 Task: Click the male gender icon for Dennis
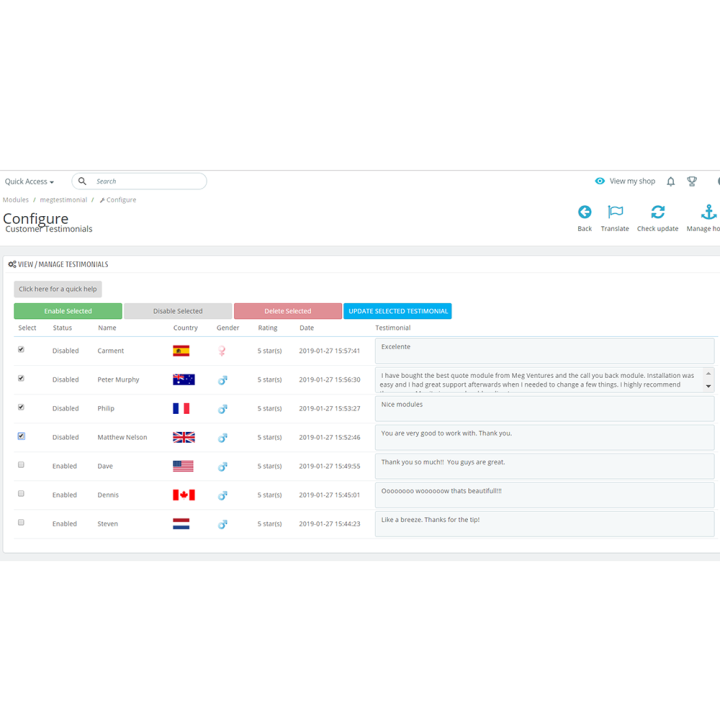coord(222,495)
